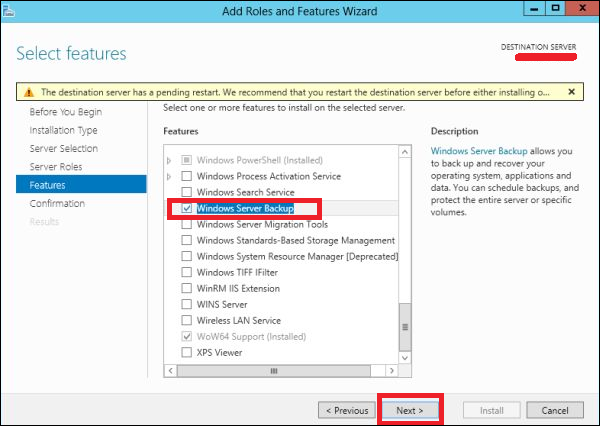Dismiss the pending restart warning banner
600x426 pixels.
pos(571,92)
